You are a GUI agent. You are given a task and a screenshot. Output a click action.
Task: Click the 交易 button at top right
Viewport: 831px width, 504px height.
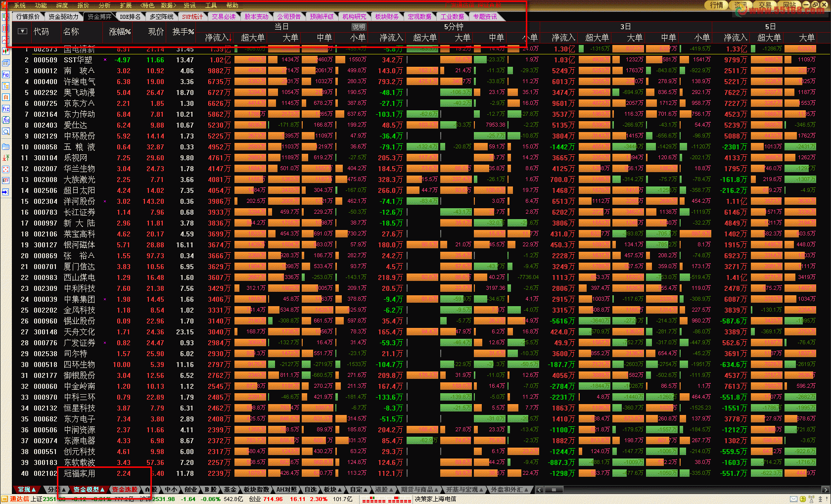point(765,5)
